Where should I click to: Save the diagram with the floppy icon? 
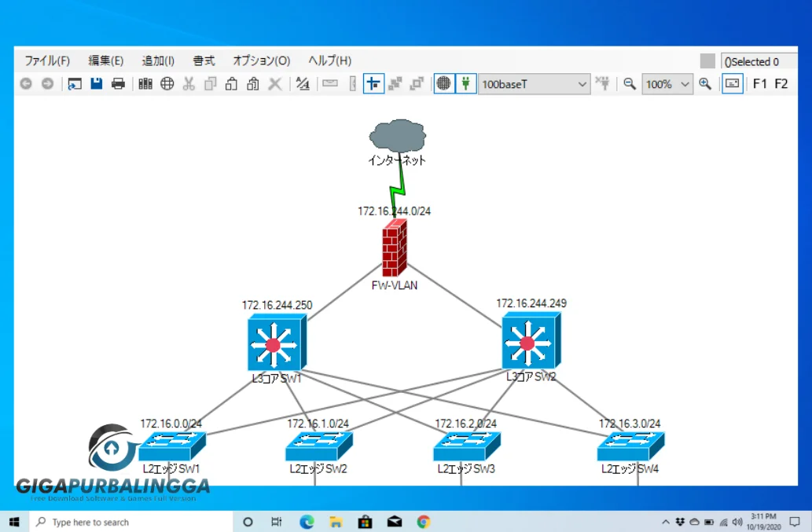[x=97, y=83]
